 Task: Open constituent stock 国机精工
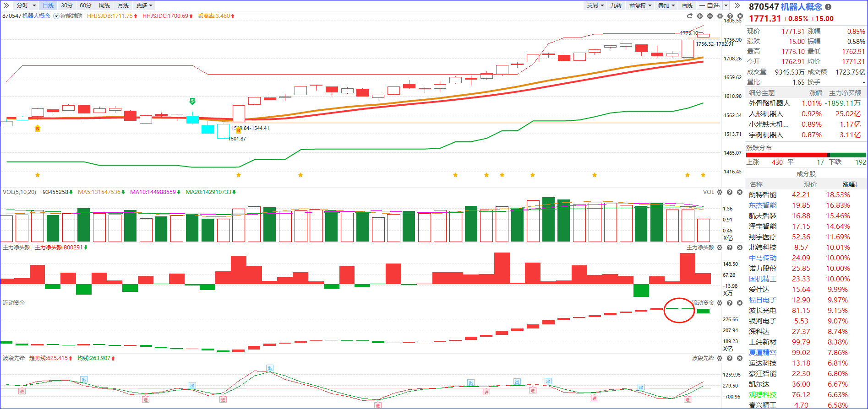tap(763, 279)
